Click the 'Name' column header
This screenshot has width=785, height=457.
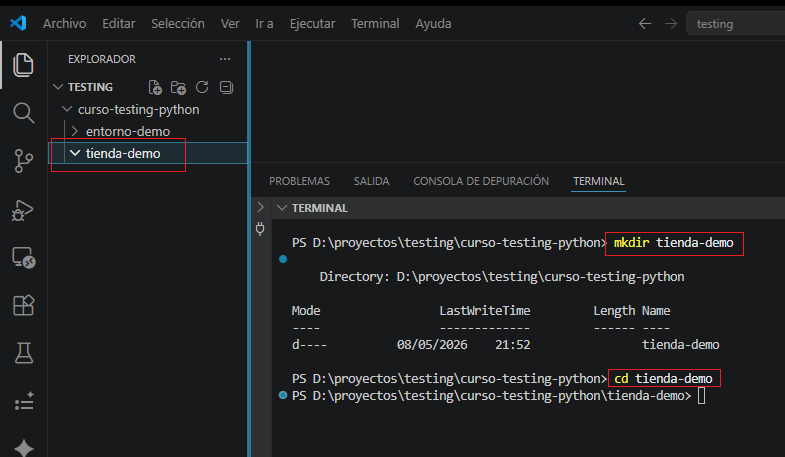656,311
